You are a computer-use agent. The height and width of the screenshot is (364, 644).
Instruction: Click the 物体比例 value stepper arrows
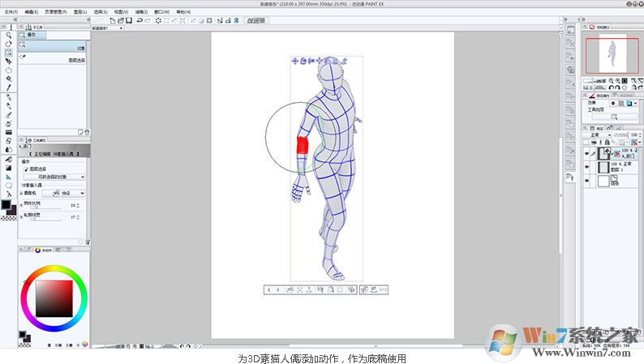[x=78, y=205]
